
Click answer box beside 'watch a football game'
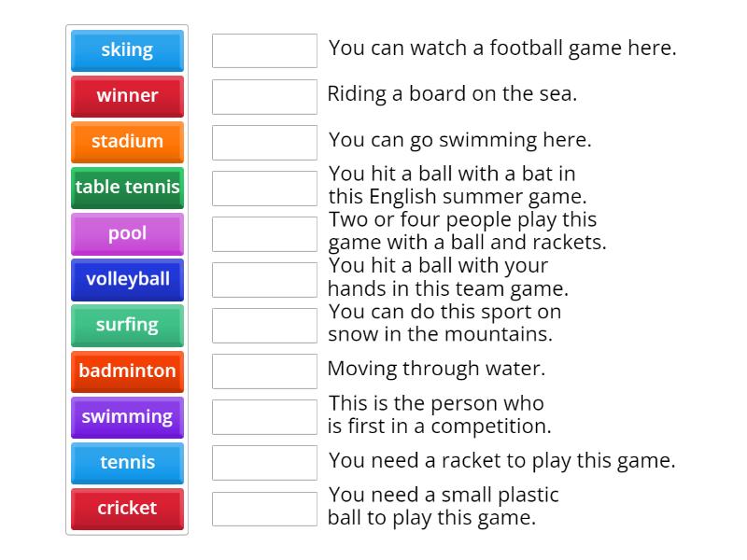coord(264,50)
